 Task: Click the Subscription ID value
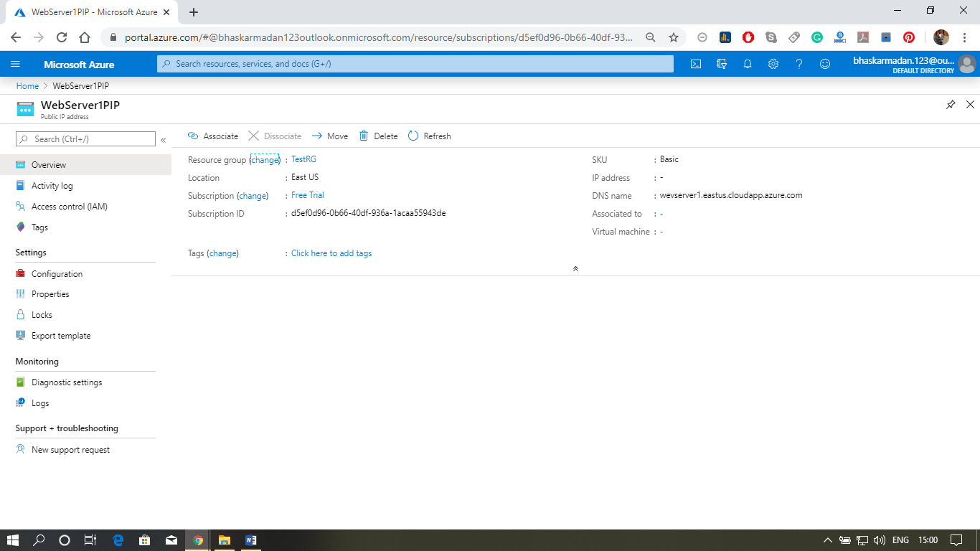(369, 213)
